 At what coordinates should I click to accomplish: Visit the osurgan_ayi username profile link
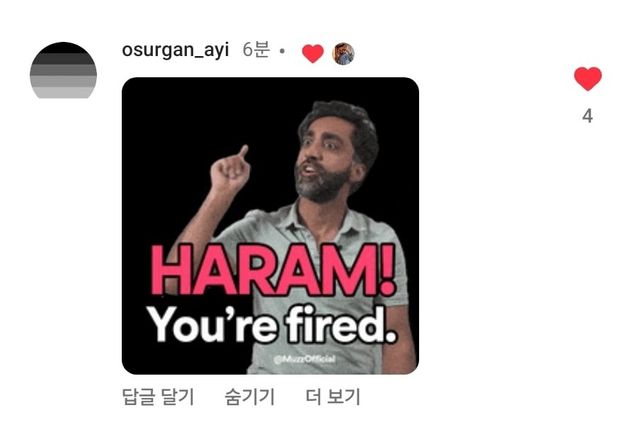[x=175, y=50]
